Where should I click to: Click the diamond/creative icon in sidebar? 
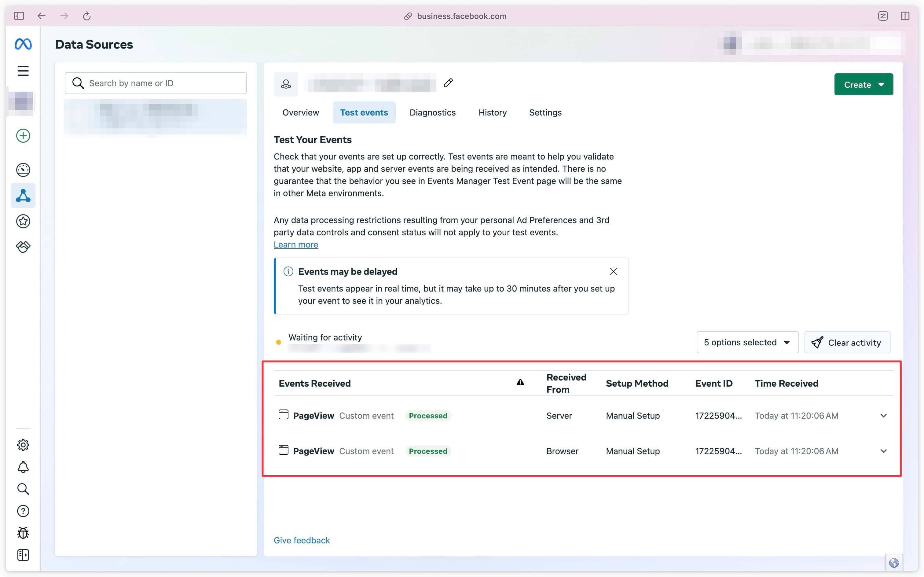(23, 247)
